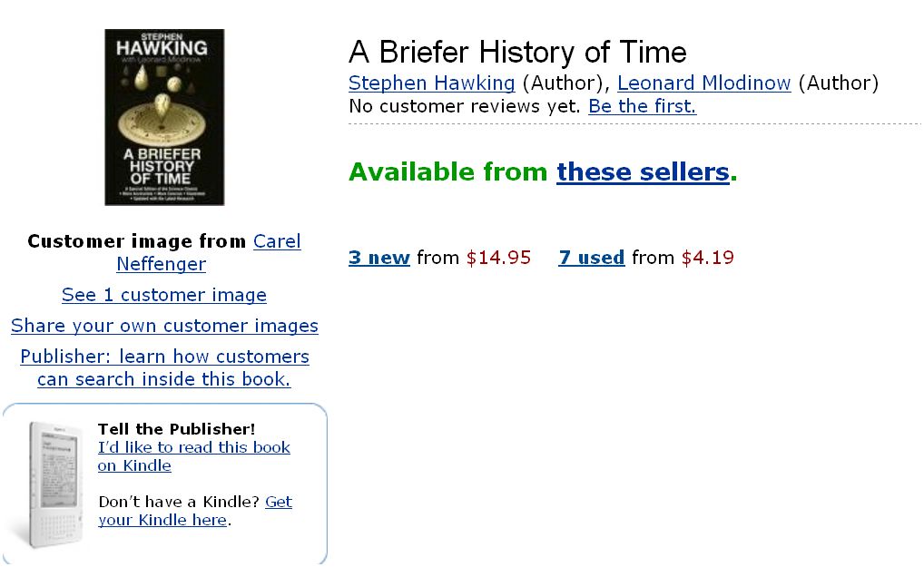Click the $14.95 new price

[498, 258]
